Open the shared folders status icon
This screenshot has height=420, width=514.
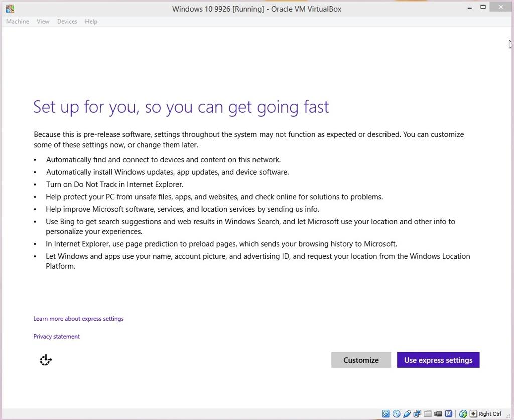tap(428, 414)
